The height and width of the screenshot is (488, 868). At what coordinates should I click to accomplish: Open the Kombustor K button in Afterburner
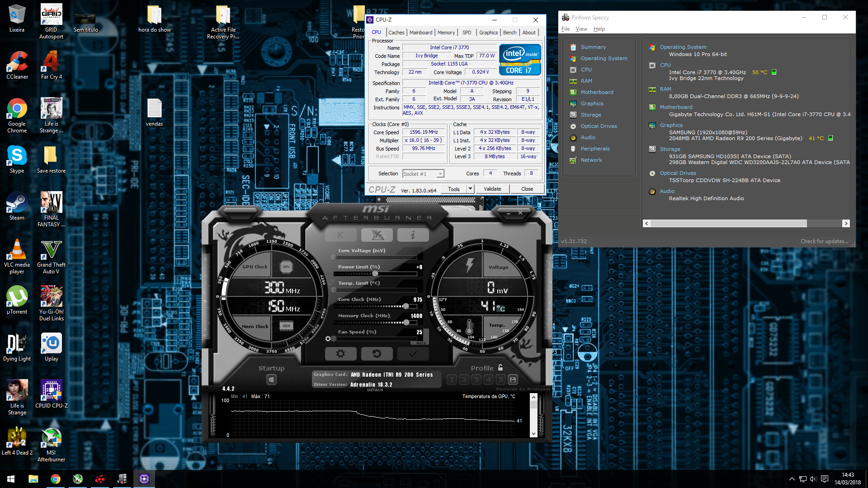pyautogui.click(x=340, y=235)
